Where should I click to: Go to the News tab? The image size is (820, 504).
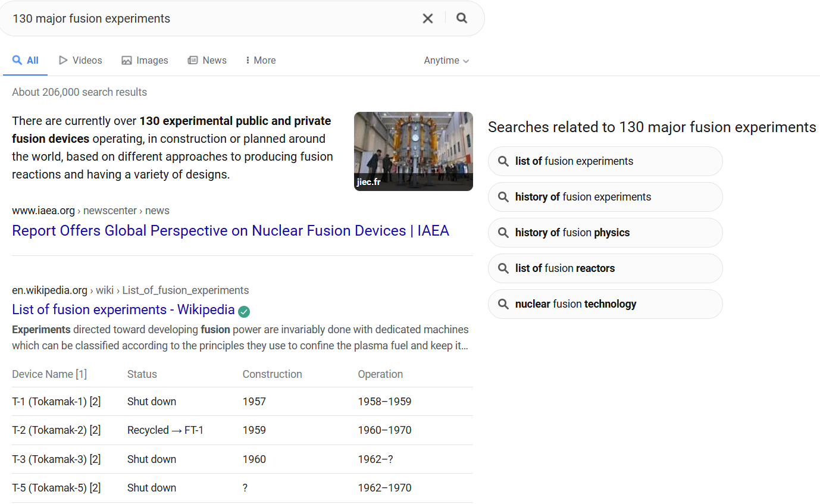click(207, 60)
